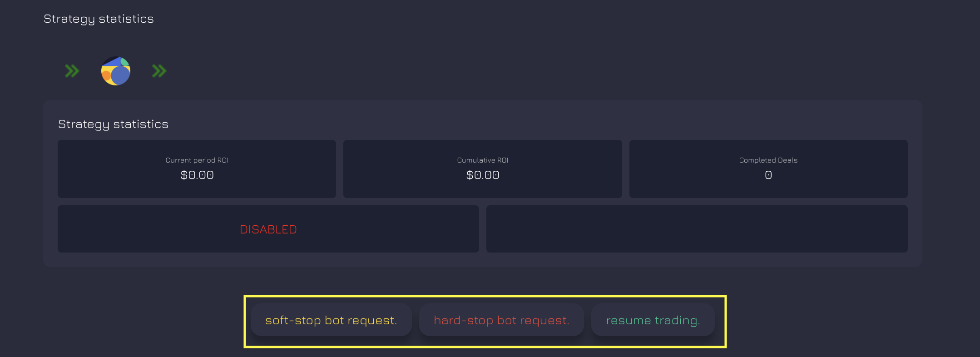Click the empty panel beside DISABLED

point(697,229)
